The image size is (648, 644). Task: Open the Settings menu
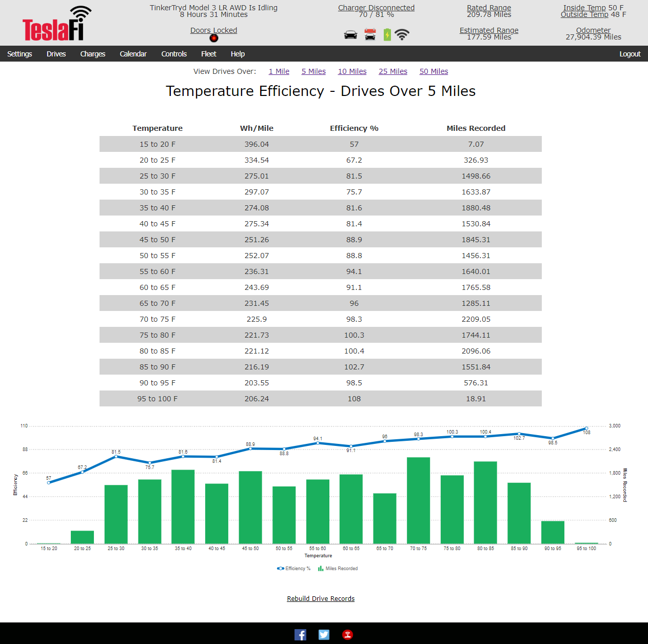pyautogui.click(x=19, y=54)
